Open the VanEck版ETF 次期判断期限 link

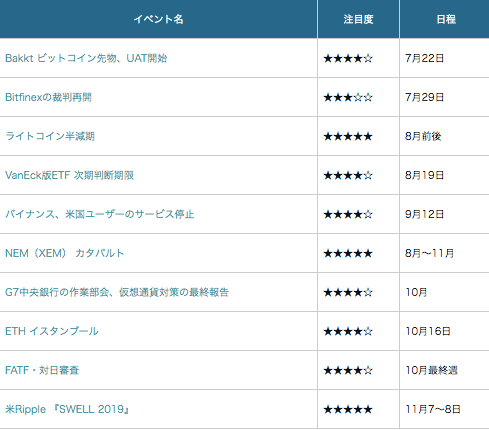tap(69, 175)
